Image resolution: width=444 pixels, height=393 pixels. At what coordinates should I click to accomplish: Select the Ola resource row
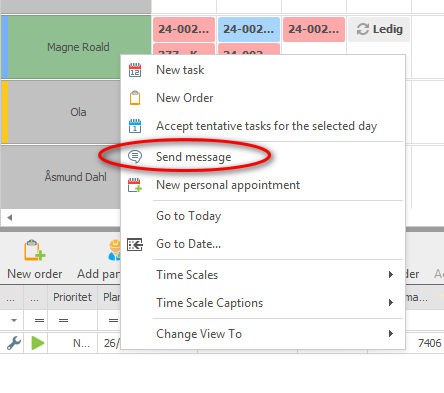(x=61, y=112)
